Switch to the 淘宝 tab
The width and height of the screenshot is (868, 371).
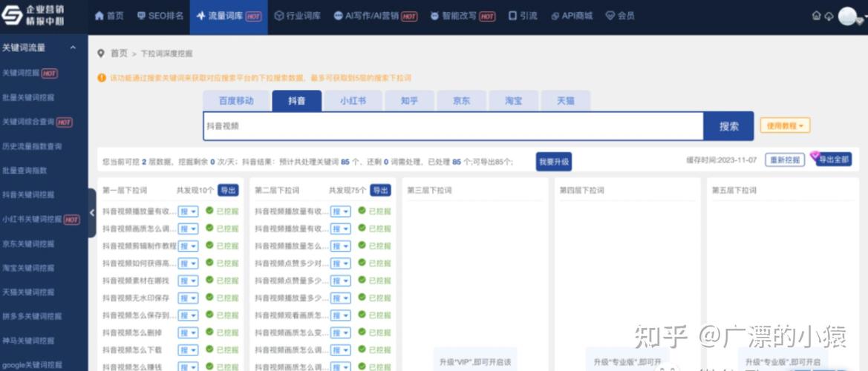click(x=513, y=101)
